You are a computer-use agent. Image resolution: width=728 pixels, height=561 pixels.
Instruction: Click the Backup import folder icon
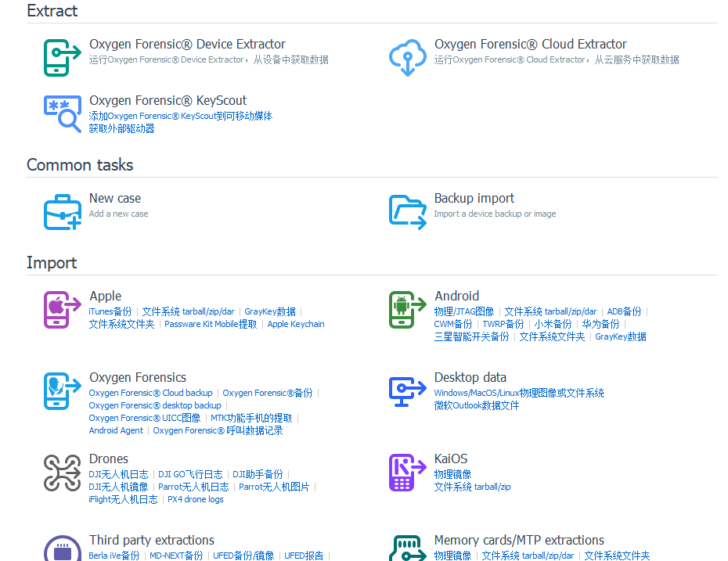pos(408,212)
